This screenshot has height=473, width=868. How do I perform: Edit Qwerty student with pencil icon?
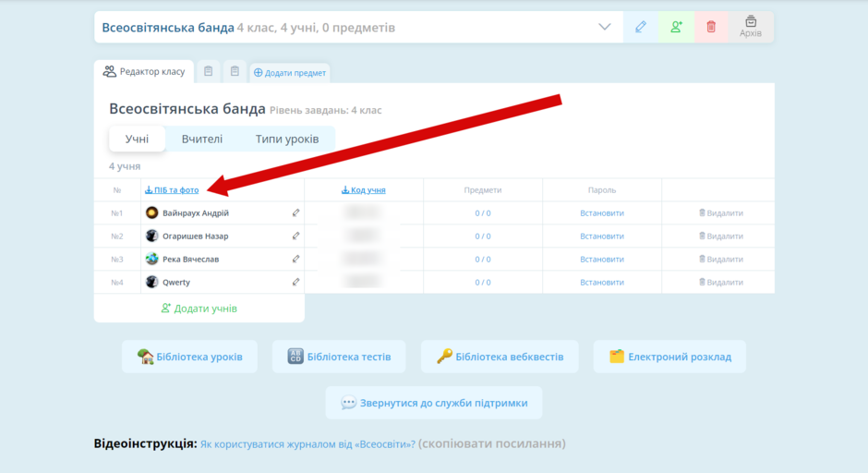click(x=295, y=282)
